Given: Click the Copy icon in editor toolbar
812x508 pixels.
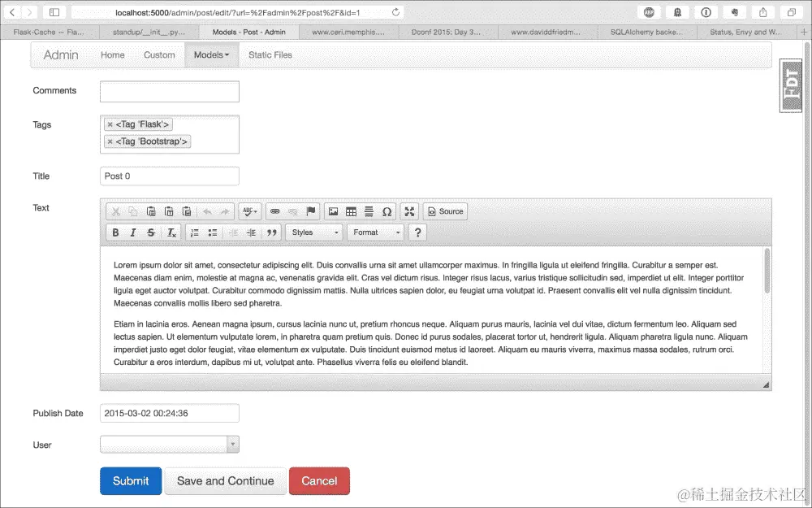Looking at the screenshot, I should click(x=133, y=211).
